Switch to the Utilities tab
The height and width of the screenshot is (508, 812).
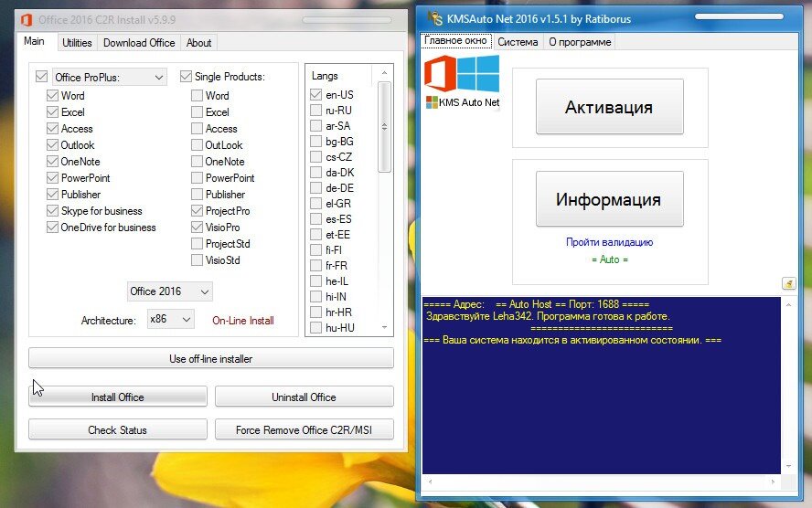(x=77, y=42)
